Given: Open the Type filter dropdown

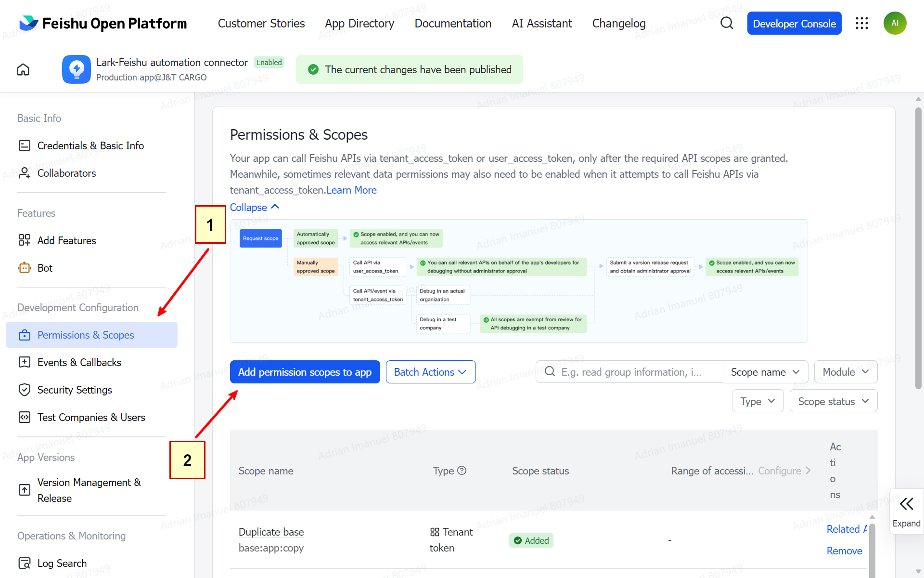Looking at the screenshot, I should [x=757, y=401].
